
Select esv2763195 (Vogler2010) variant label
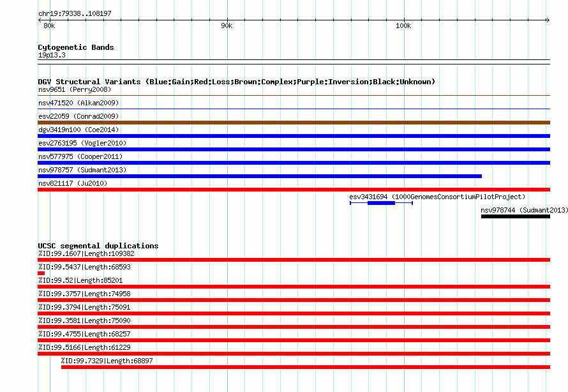click(82, 143)
